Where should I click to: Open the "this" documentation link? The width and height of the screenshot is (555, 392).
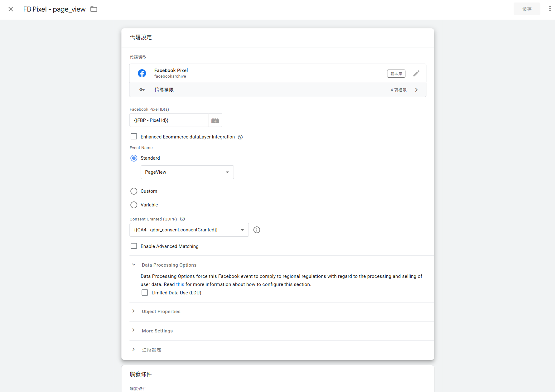click(180, 284)
